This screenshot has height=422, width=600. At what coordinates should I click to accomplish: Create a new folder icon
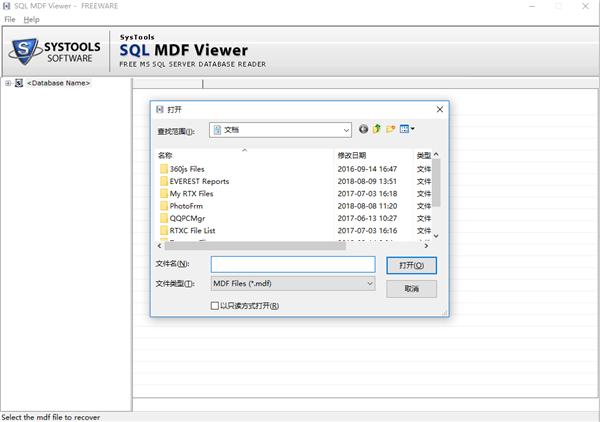(x=390, y=129)
